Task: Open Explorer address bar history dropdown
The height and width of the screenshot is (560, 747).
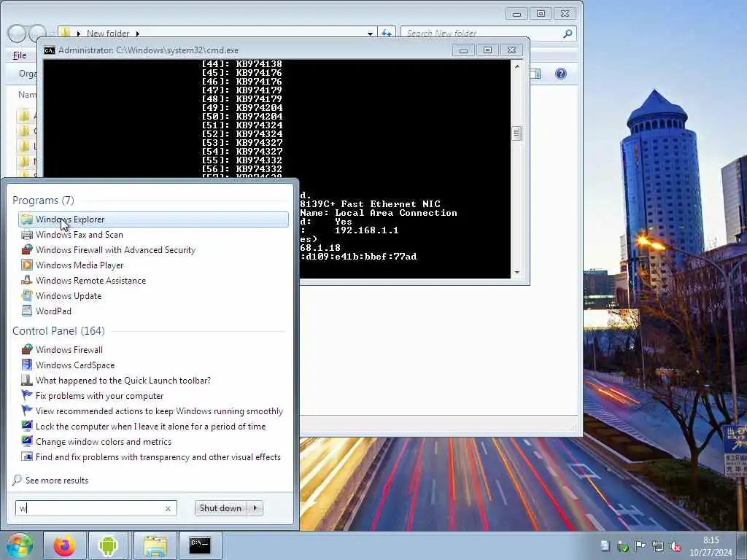Action: [x=370, y=34]
